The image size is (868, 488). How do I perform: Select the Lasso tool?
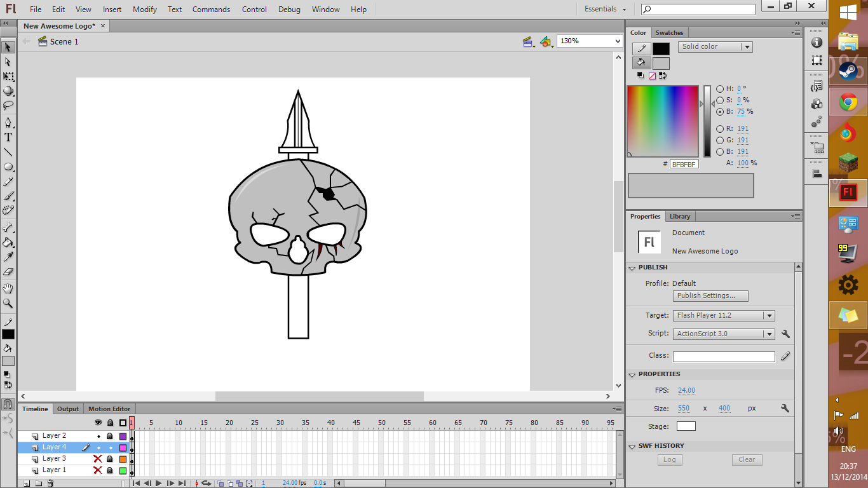click(8, 105)
